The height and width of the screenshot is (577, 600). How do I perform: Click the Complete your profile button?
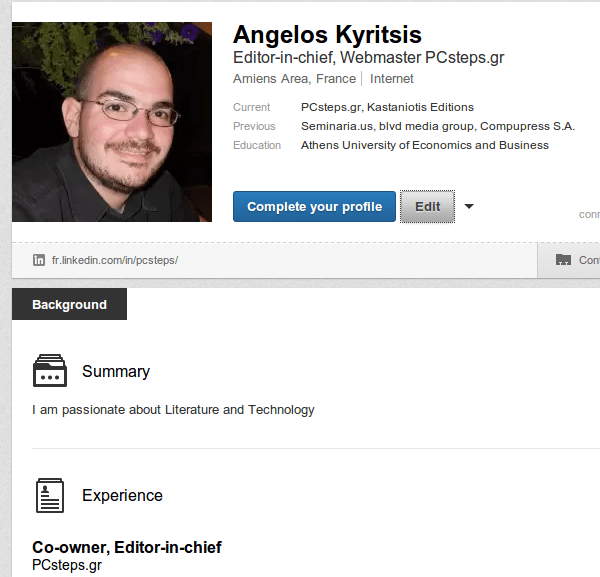[x=314, y=207]
